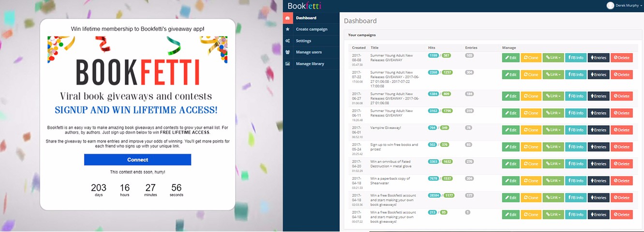The width and height of the screenshot is (644, 232).
Task: Edit the Vampire Giveaway! campaign
Action: (x=511, y=130)
